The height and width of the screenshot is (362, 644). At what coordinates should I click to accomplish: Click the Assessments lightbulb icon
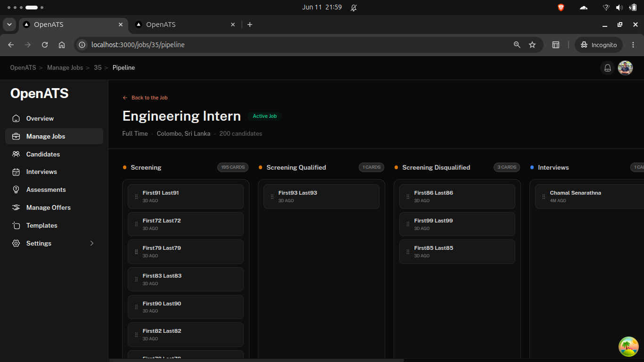click(16, 189)
